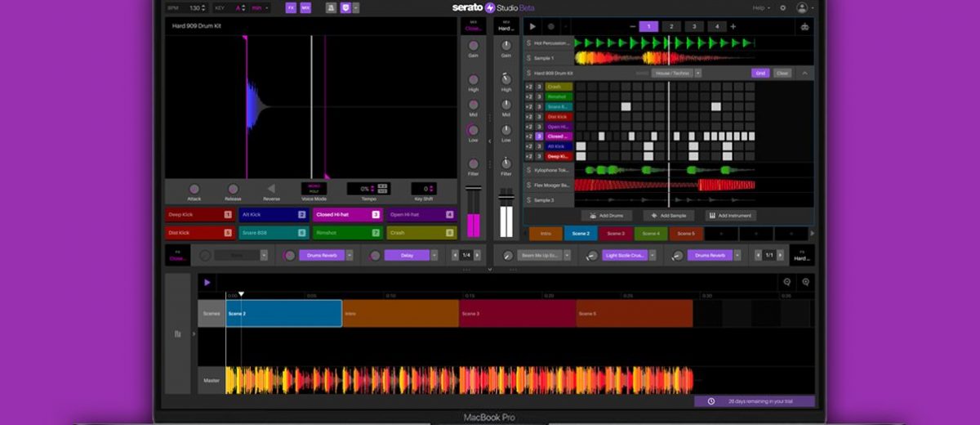Click the BPM 130 value field
The height and width of the screenshot is (425, 980).
[197, 7]
